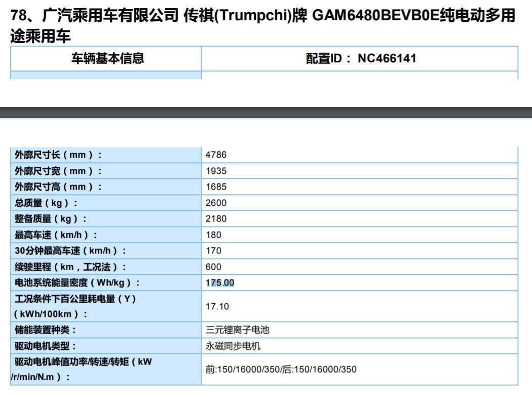Select the range value 600
Image resolution: width=532 pixels, height=395 pixels.
click(213, 267)
